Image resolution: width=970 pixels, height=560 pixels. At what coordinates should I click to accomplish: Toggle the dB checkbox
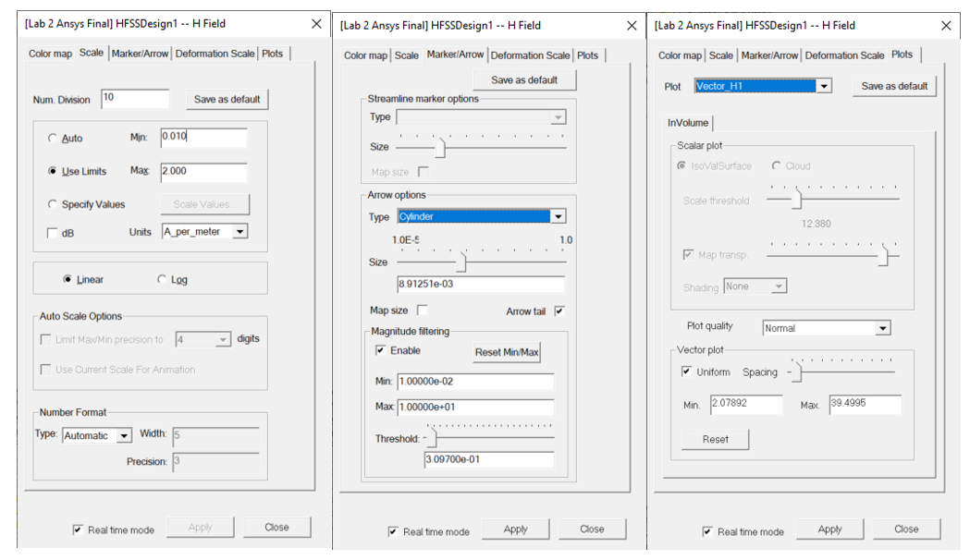point(52,233)
